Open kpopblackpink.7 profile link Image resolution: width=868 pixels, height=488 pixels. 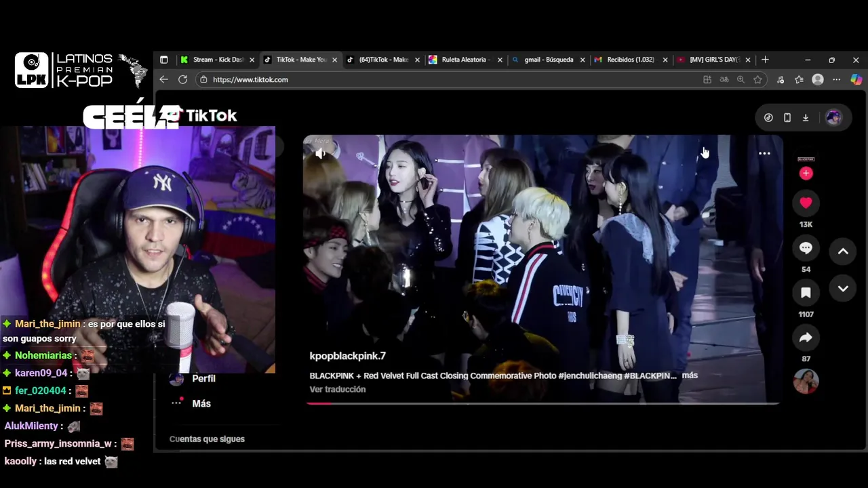347,356
